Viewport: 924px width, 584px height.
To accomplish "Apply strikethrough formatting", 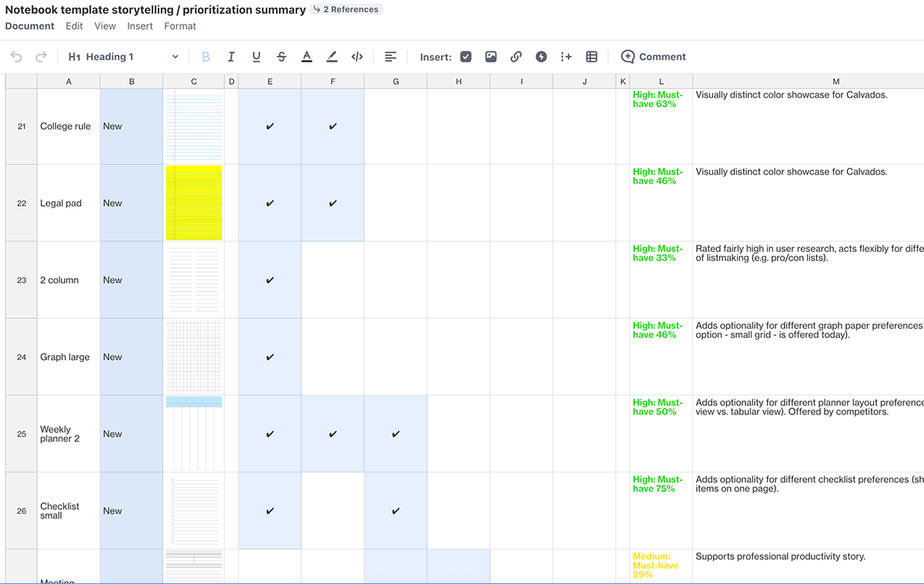I will click(281, 56).
